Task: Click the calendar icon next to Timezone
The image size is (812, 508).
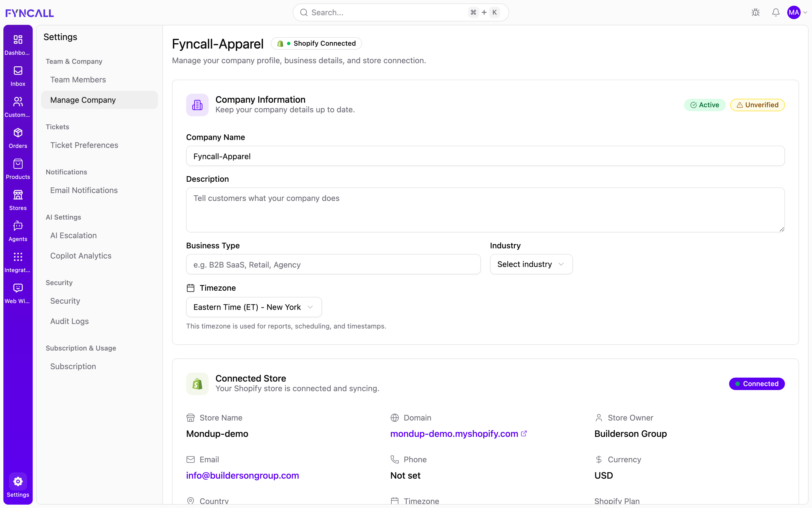Action: (191, 288)
